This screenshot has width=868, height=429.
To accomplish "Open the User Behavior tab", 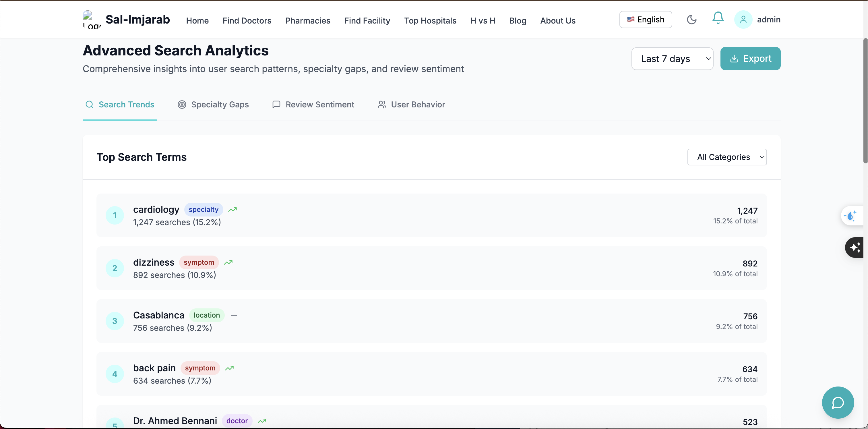I will pos(411,105).
